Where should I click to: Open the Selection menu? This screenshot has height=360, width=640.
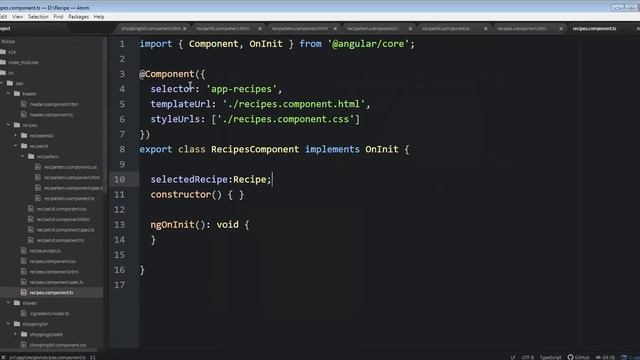[38, 17]
